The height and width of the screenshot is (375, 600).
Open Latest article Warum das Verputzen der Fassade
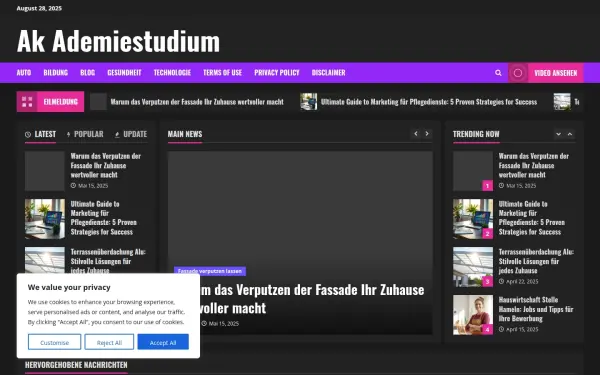coord(106,165)
